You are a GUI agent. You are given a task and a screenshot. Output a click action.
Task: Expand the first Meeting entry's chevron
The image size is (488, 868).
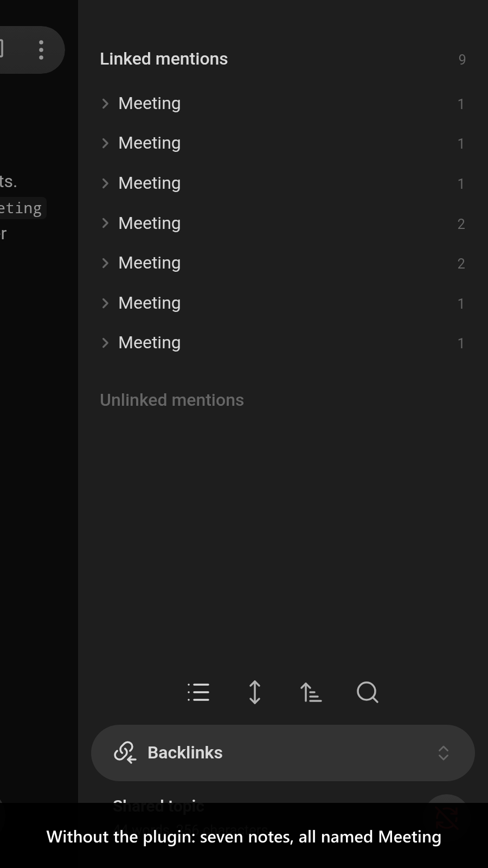(x=105, y=104)
